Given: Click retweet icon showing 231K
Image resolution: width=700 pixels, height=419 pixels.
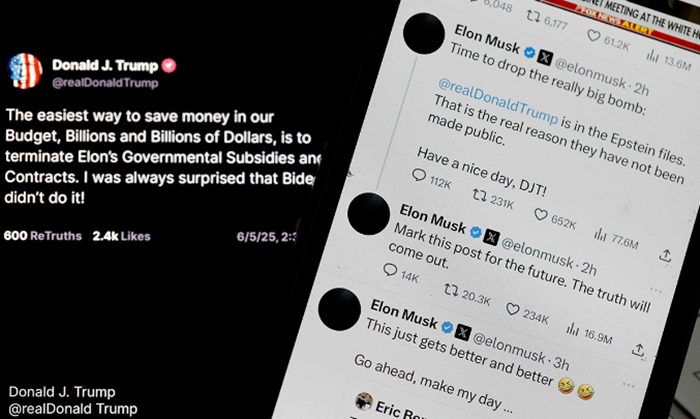Looking at the screenshot, I should pyautogui.click(x=480, y=195).
